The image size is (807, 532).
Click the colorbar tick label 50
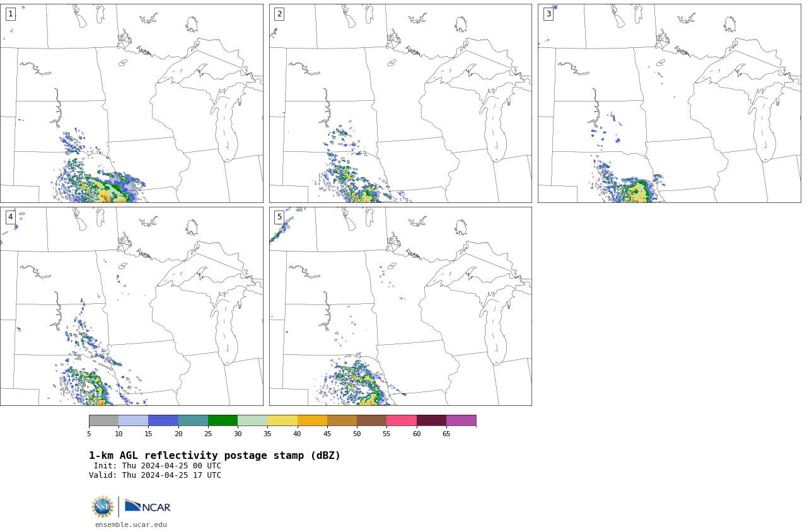(x=357, y=434)
